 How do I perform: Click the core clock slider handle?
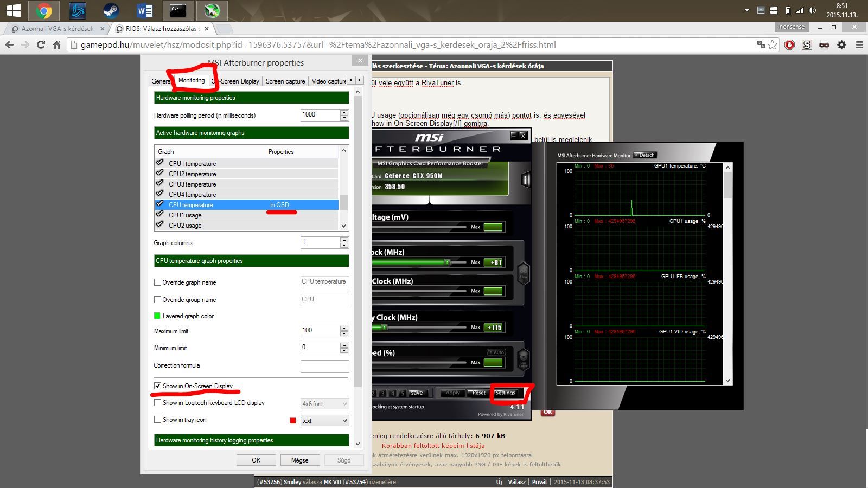point(448,262)
